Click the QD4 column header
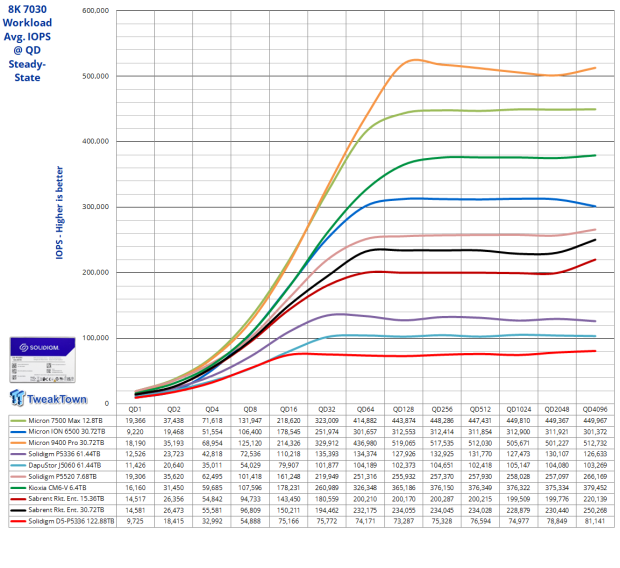The width and height of the screenshot is (620, 568). tap(212, 409)
